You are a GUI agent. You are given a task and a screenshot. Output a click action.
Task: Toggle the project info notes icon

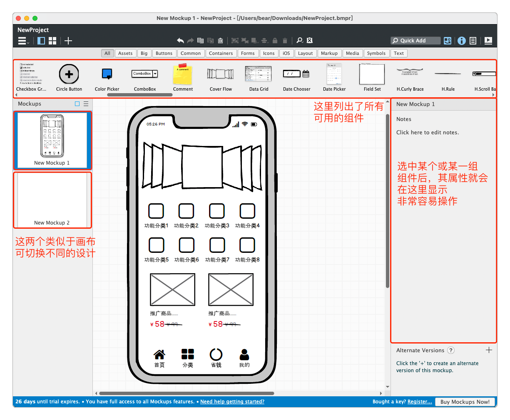click(473, 40)
